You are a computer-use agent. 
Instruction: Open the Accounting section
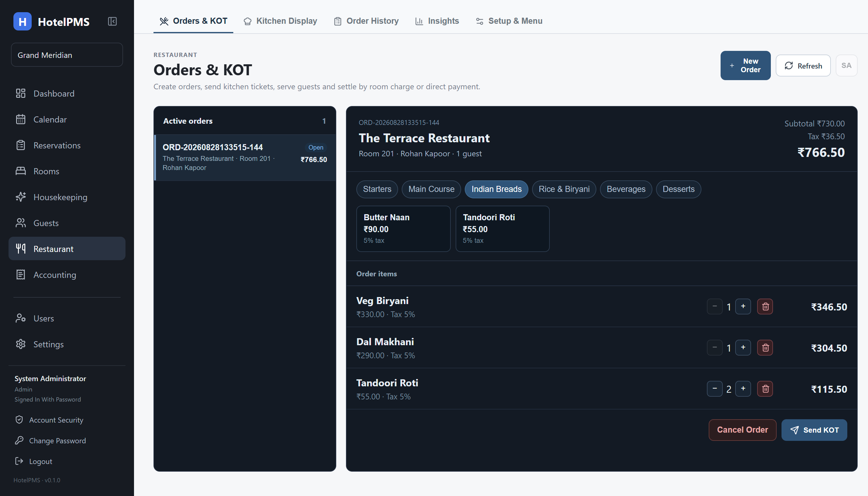67,275
